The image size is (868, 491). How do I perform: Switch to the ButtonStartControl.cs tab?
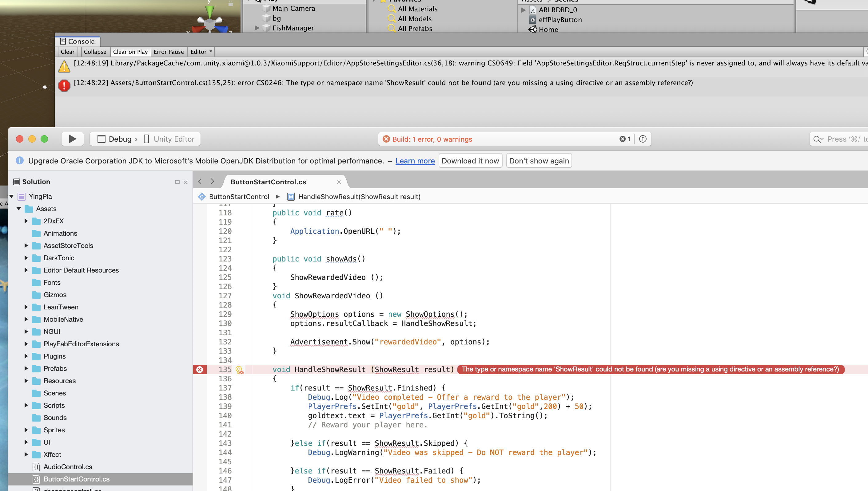(268, 182)
